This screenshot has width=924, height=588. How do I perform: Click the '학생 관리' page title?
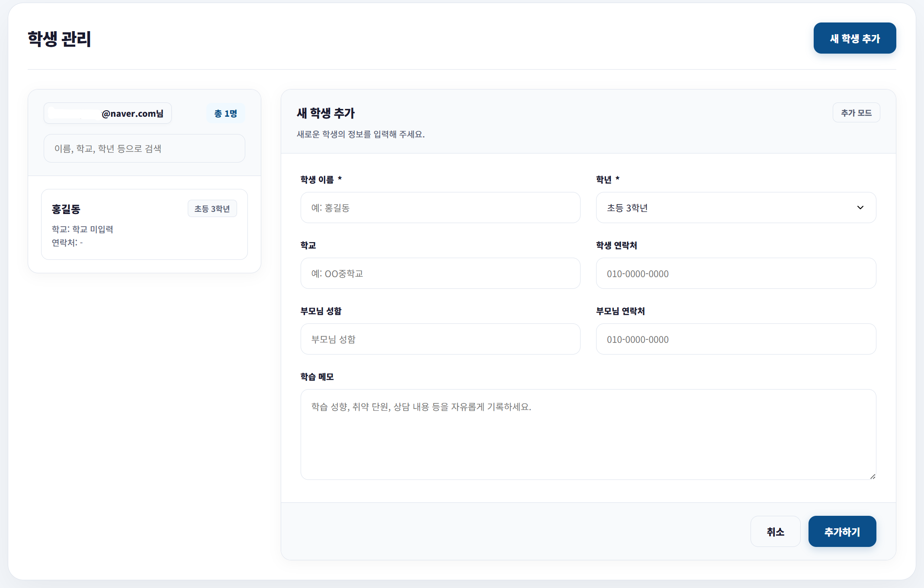[59, 38]
